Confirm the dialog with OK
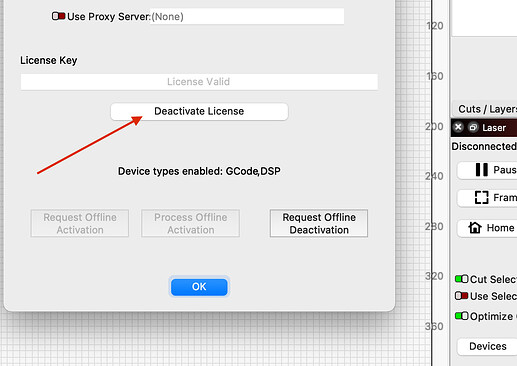Image resolution: width=517 pixels, height=366 pixels. tap(199, 287)
